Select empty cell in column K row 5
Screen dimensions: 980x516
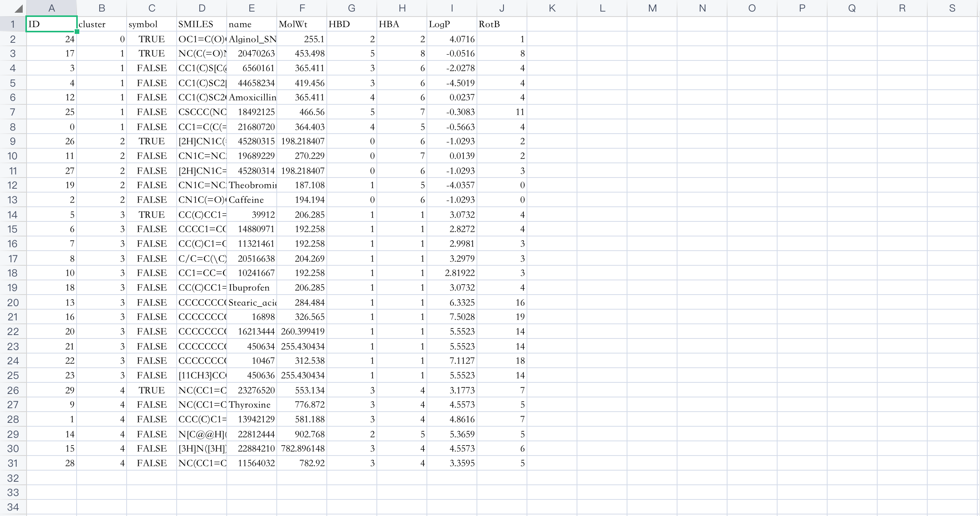[552, 82]
